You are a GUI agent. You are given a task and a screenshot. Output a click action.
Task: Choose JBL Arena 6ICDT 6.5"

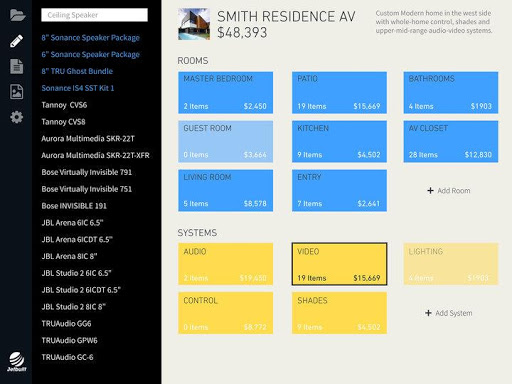[x=77, y=239]
